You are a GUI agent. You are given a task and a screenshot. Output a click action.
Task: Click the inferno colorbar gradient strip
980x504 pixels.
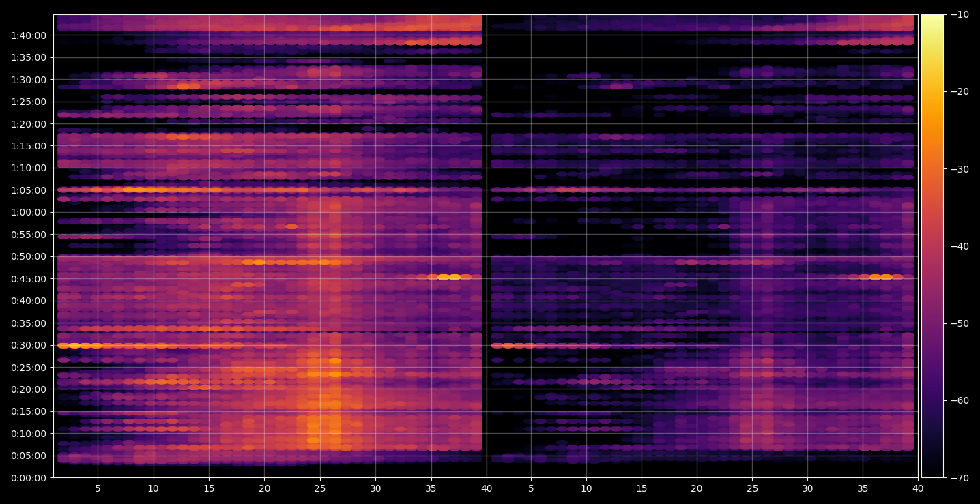(932, 246)
